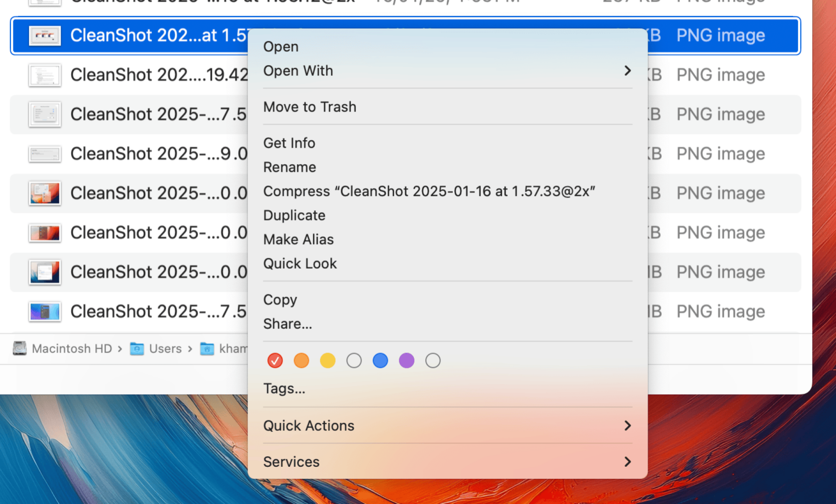Click thumbnail of CleanShot 2025-...9.0 file

(45, 154)
